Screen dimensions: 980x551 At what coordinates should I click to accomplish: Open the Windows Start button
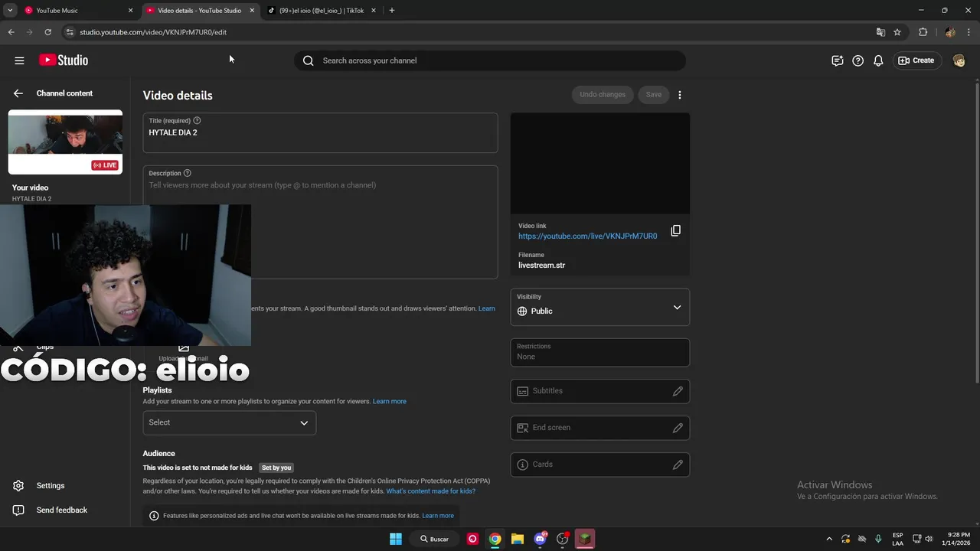[396, 539]
